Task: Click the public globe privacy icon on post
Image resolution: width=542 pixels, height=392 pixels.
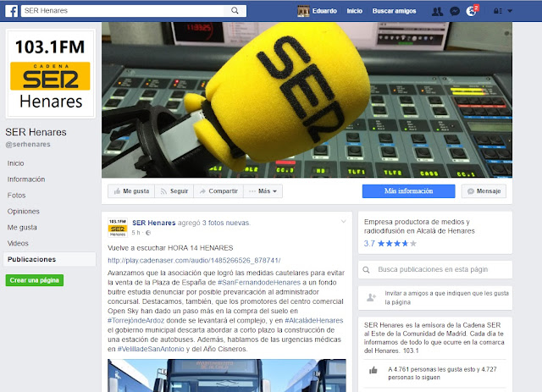Action: pos(148,233)
